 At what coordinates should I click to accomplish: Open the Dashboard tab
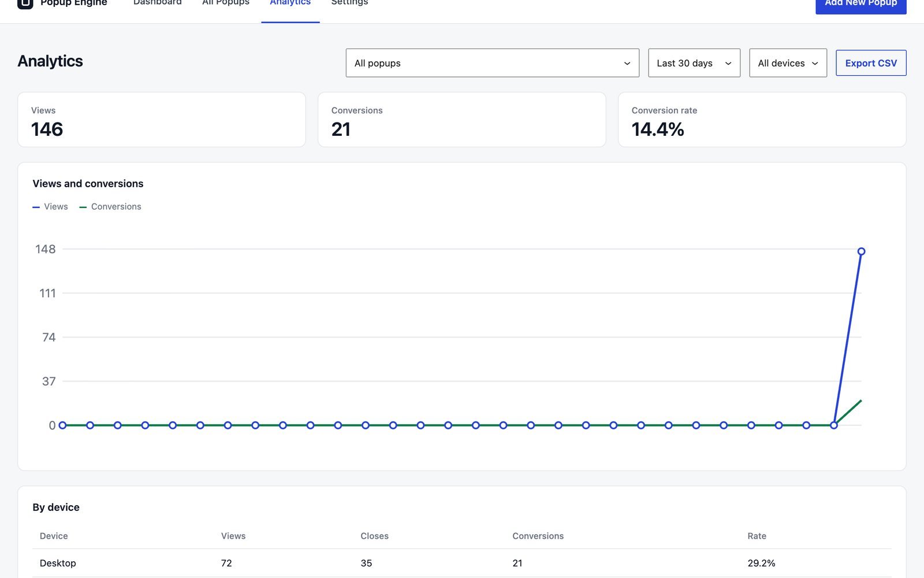tap(157, 3)
